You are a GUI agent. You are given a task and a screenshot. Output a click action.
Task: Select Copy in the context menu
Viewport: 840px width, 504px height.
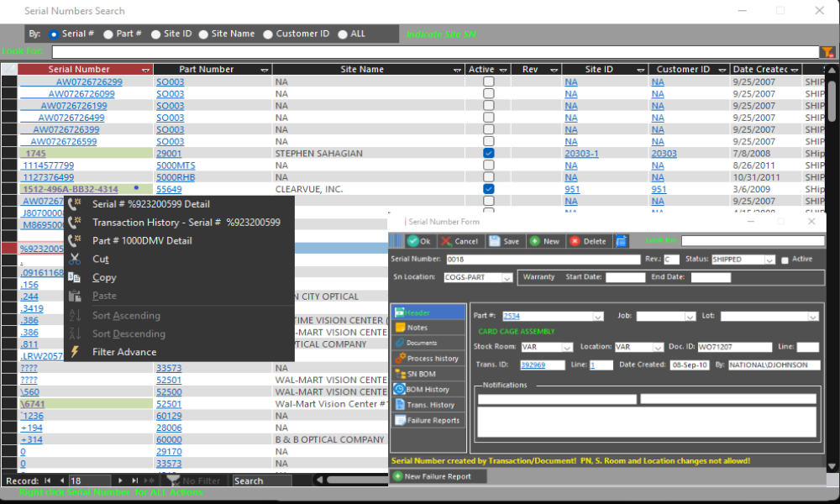104,277
